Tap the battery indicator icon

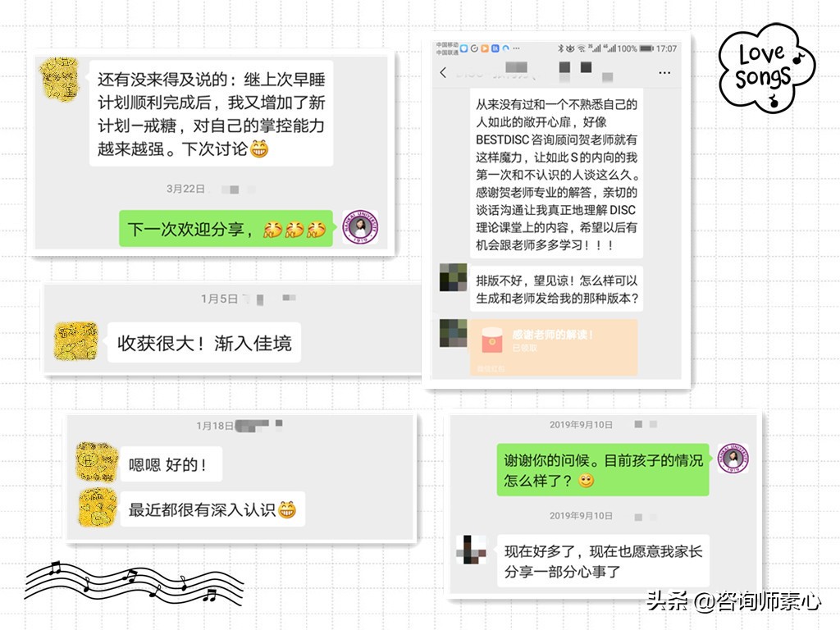646,49
